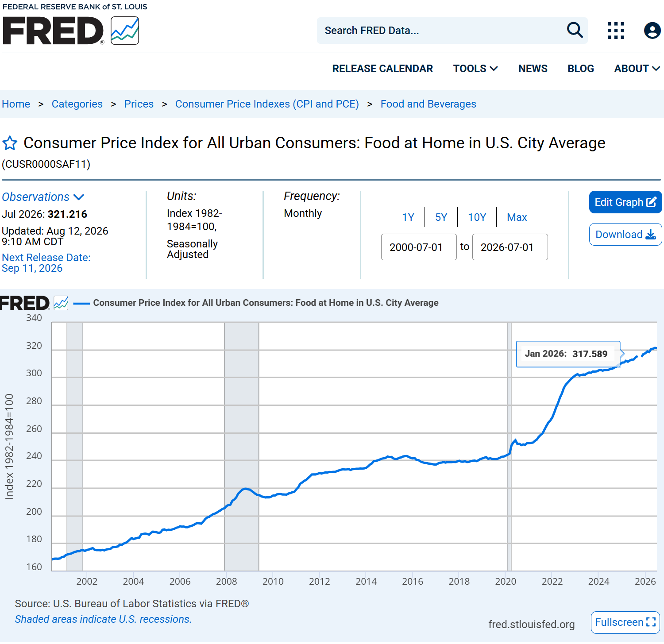
Task: Open the Food and Beverages breadcrumb link
Action: tap(428, 104)
